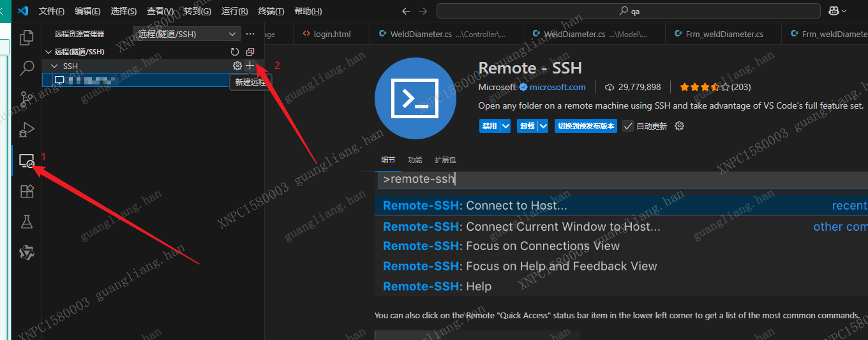The image size is (868, 340).
Task: Open the Run and Debug icon
Action: coord(27,130)
